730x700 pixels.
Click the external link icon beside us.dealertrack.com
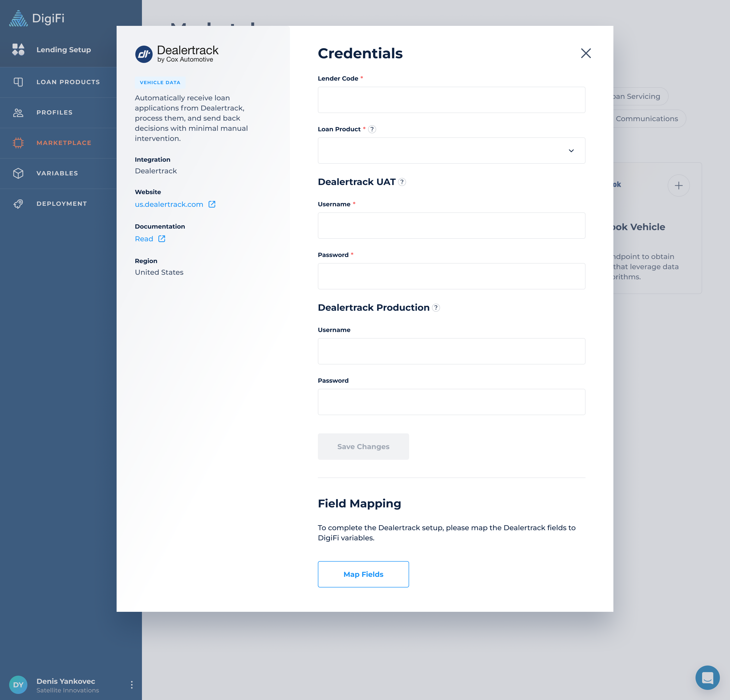pos(212,205)
